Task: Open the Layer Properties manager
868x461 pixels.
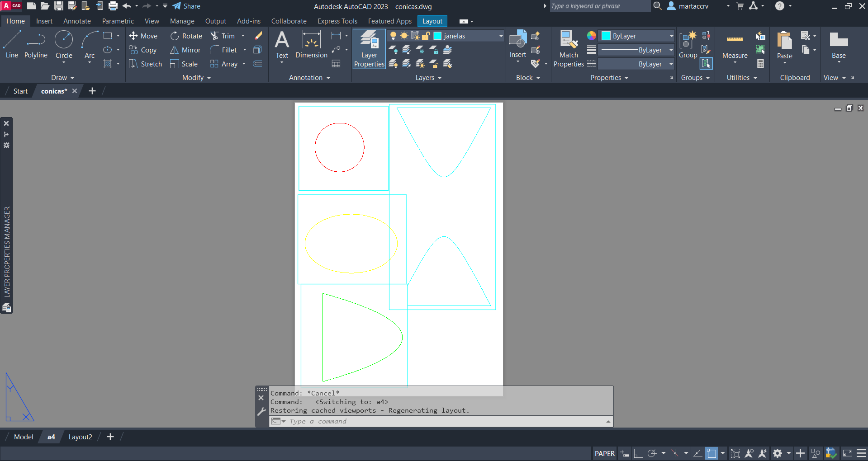Action: (369, 49)
